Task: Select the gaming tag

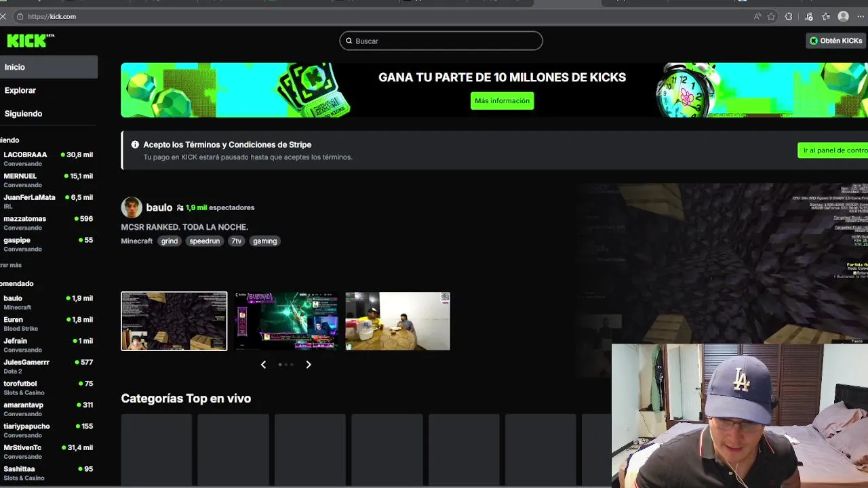Action: (x=264, y=241)
